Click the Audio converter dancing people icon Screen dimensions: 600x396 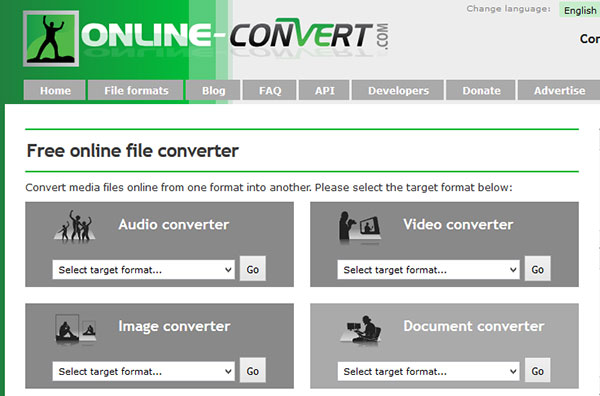click(x=75, y=226)
